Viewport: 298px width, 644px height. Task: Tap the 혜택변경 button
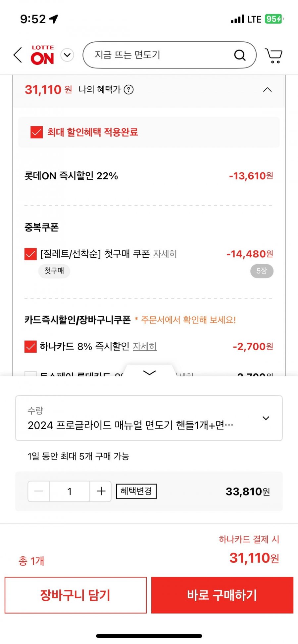pos(136,491)
